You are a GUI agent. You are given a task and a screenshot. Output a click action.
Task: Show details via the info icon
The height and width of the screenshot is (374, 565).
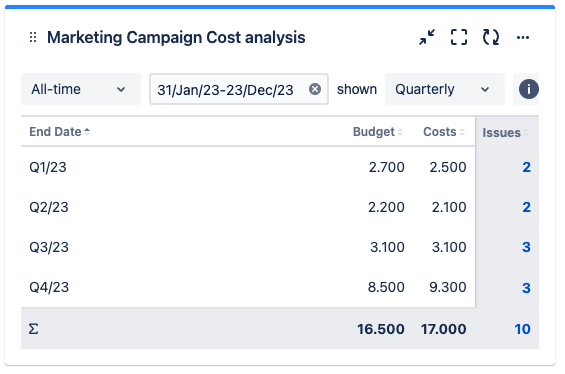(x=529, y=89)
